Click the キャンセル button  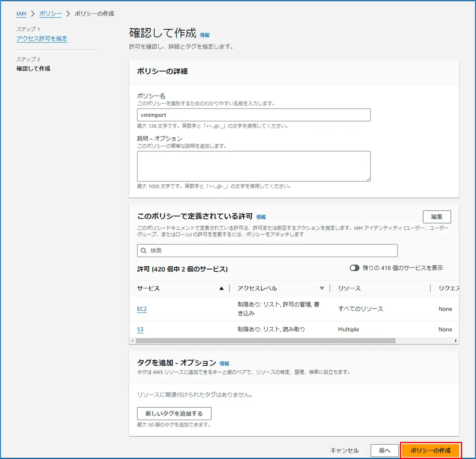click(344, 450)
